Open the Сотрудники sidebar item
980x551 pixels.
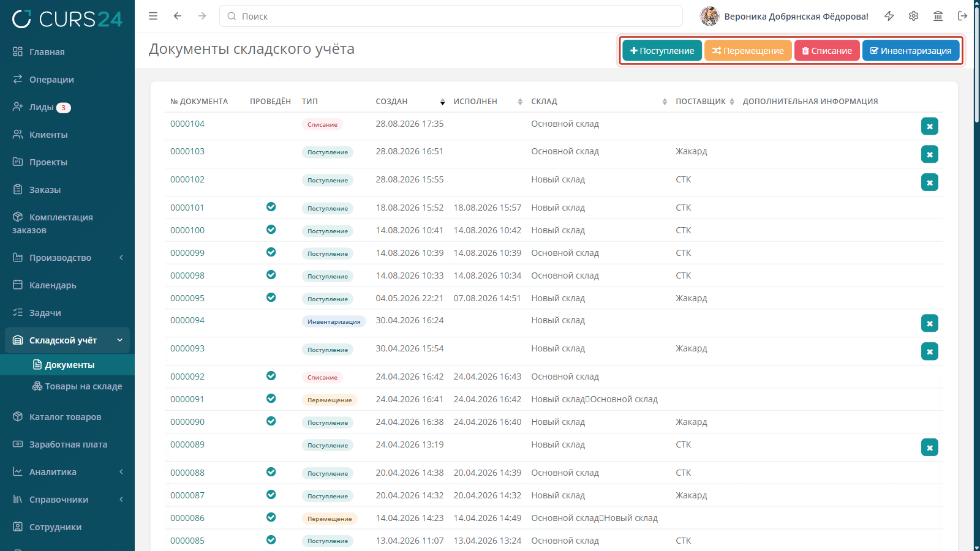67,527
